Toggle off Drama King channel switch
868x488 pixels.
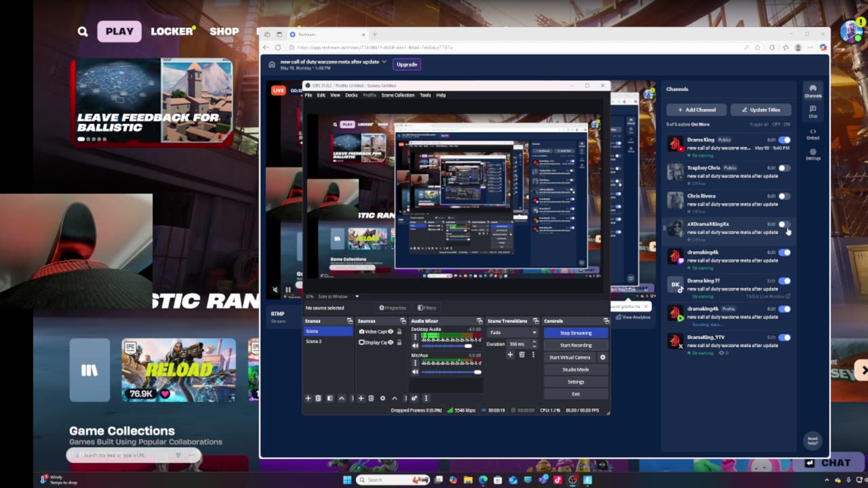(785, 140)
